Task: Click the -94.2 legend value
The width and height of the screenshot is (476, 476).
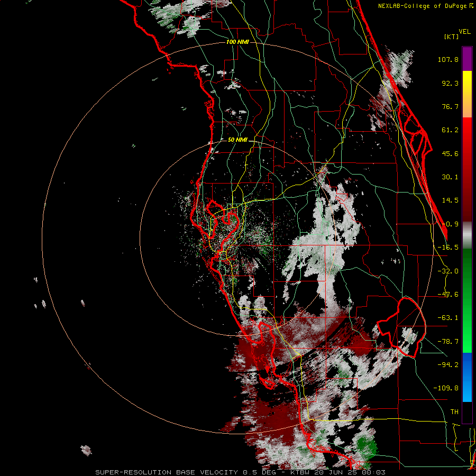Action: (448, 365)
